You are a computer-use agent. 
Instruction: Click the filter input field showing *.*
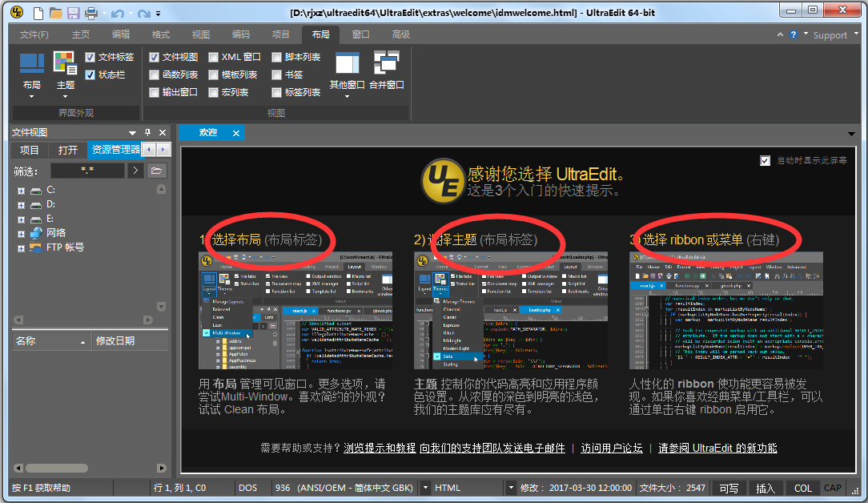pos(87,171)
